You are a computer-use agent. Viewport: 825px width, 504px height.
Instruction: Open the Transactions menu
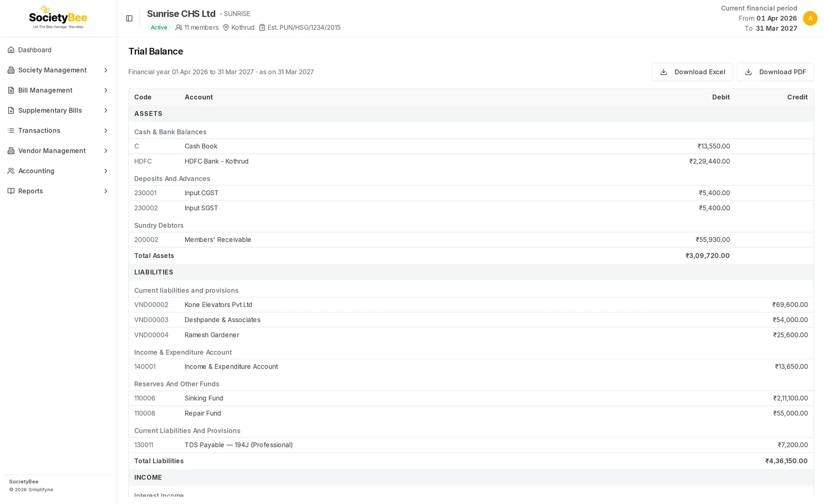coord(58,130)
